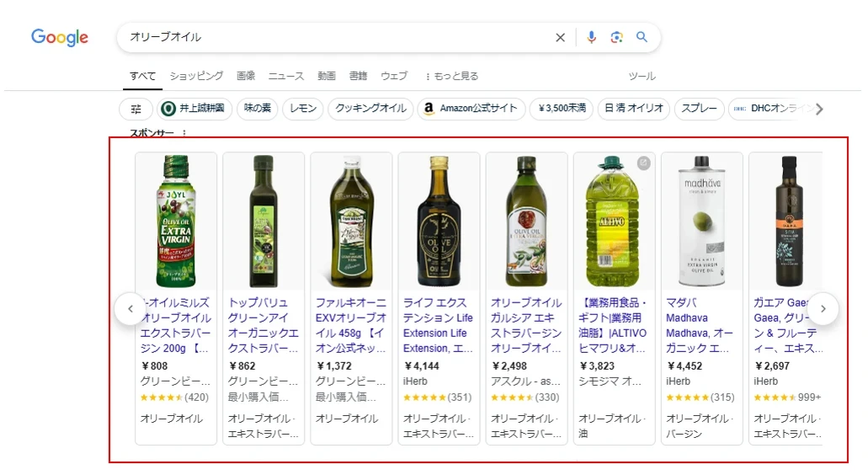Open the ツール options
Image resolution: width=868 pixels, height=475 pixels.
tap(642, 76)
